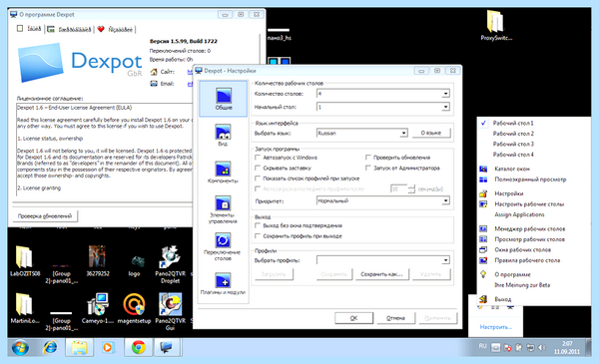This screenshot has width=599, height=364.
Task: Select the Pano2QTVR Droplet shortcut
Action: click(x=171, y=264)
